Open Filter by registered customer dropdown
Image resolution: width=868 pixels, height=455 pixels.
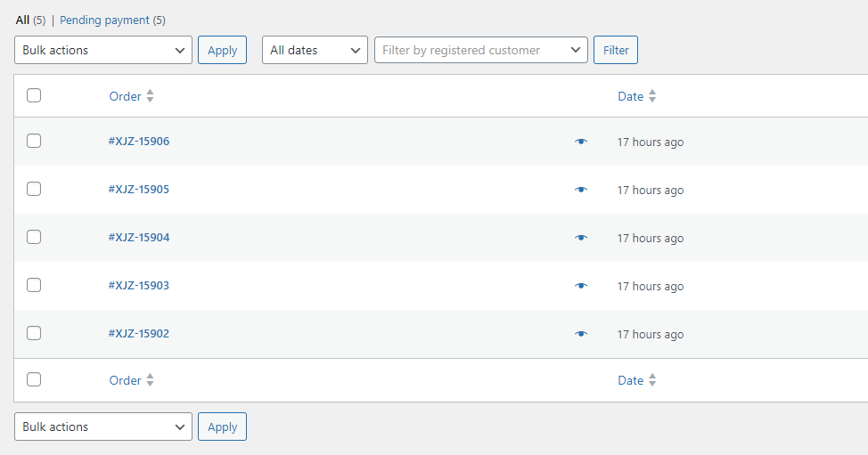[x=480, y=51]
